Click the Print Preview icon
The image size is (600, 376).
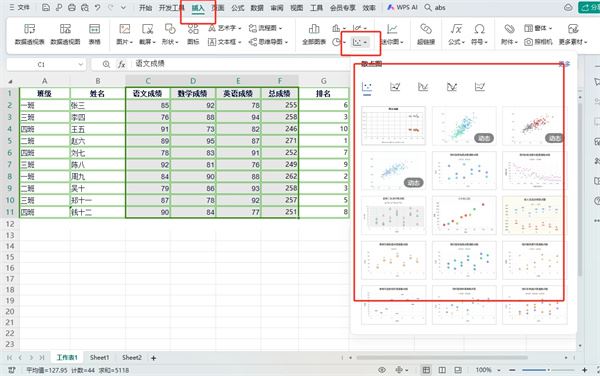85,7
